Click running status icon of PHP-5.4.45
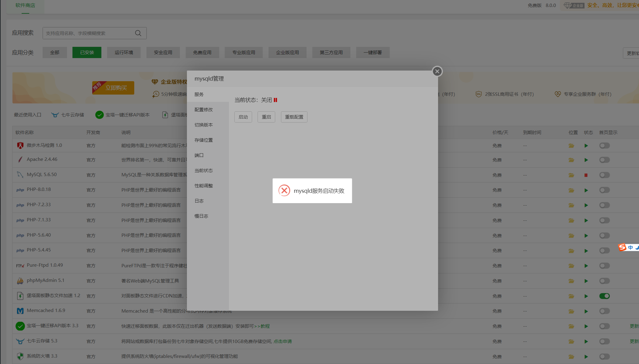 [586, 251]
